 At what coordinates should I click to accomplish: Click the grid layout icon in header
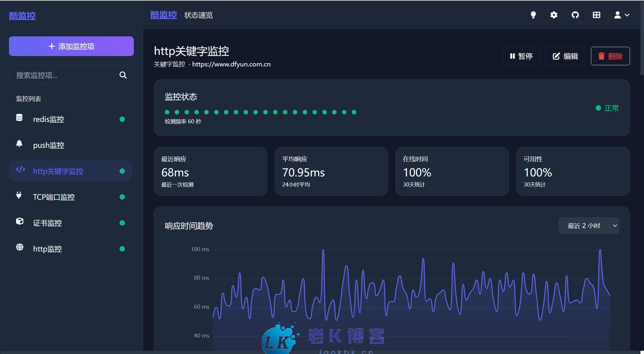597,15
